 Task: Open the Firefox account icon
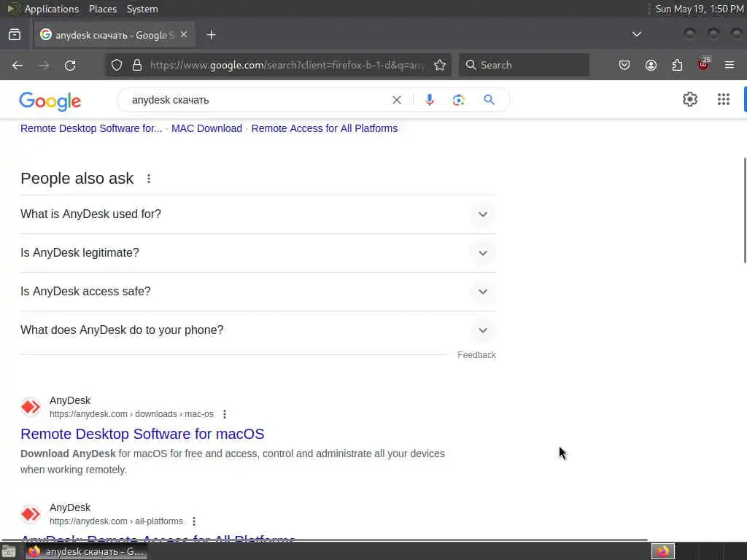click(x=651, y=65)
